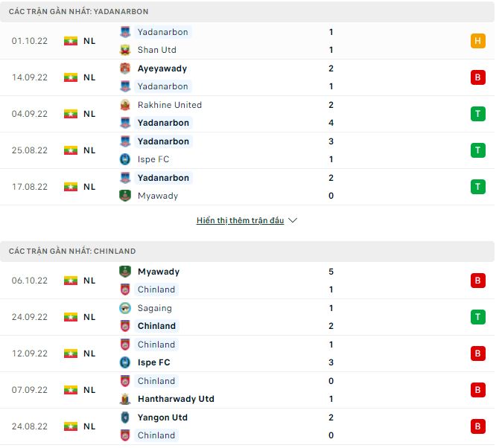Screen dimensions: 502x448
Task: Click the orange H draw result badge
Action: click(477, 41)
